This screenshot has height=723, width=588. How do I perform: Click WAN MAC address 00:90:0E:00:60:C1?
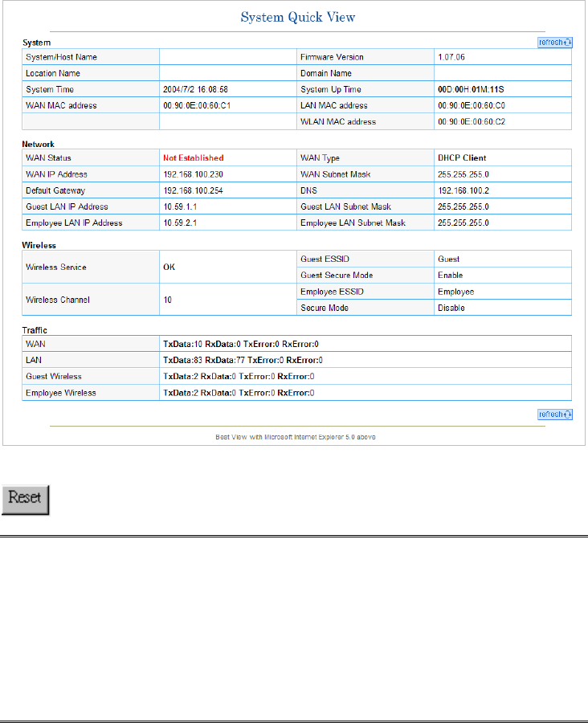(197, 105)
